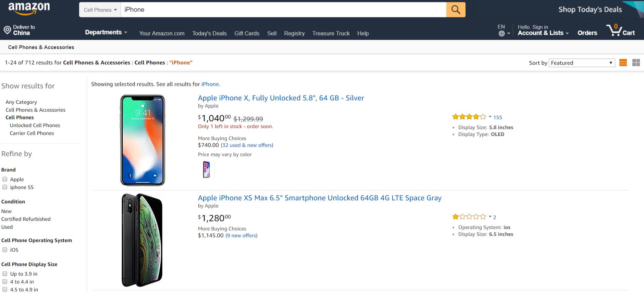Open the shopping Cart

click(621, 31)
